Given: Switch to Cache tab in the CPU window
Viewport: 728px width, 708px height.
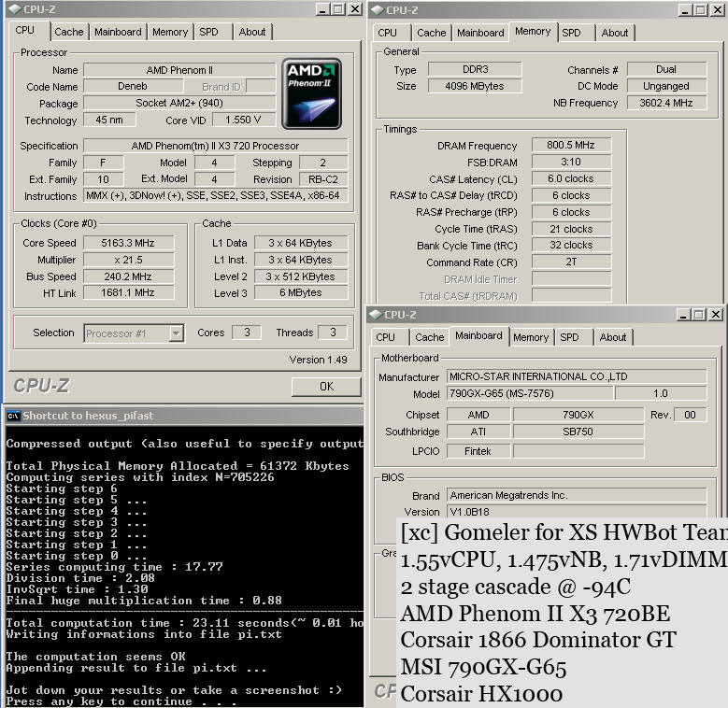Looking at the screenshot, I should (x=69, y=32).
